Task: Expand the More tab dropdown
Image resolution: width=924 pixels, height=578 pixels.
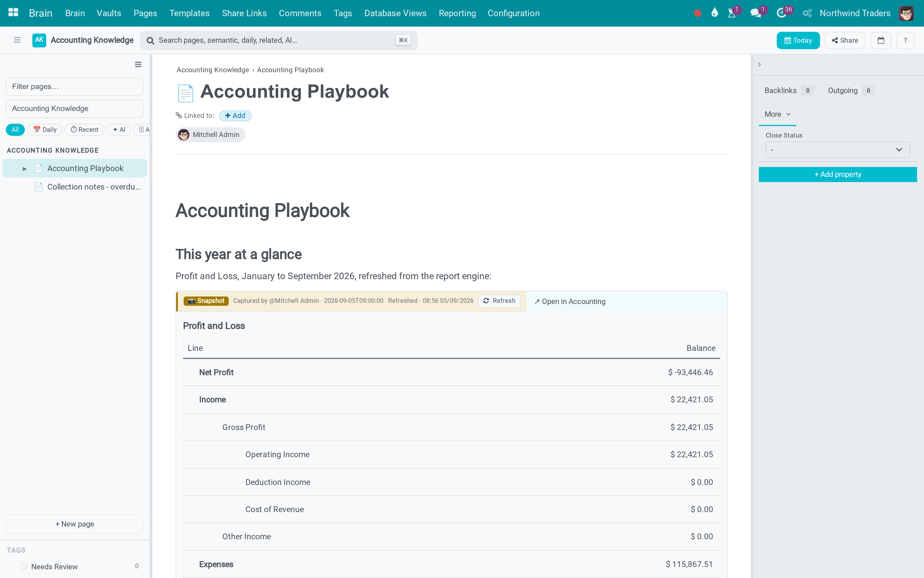Action: click(x=777, y=114)
